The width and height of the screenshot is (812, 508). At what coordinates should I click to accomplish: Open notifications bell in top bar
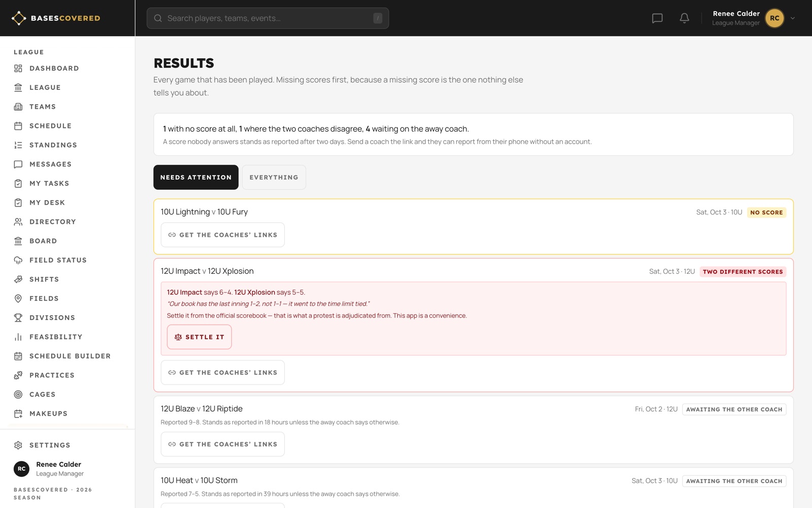point(684,18)
